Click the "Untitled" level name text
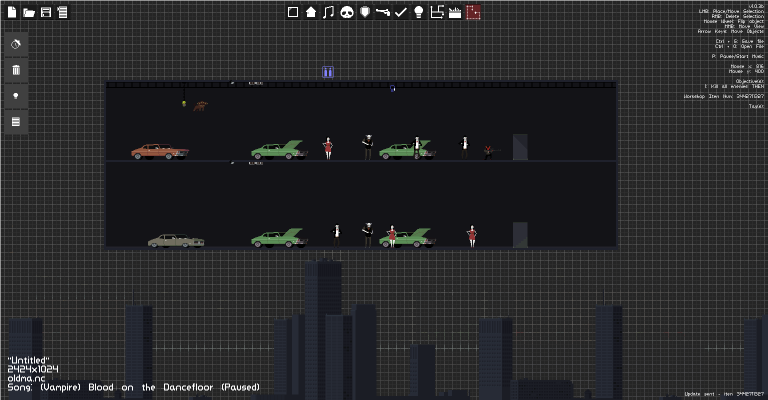The width and height of the screenshot is (768, 400). coord(28,360)
